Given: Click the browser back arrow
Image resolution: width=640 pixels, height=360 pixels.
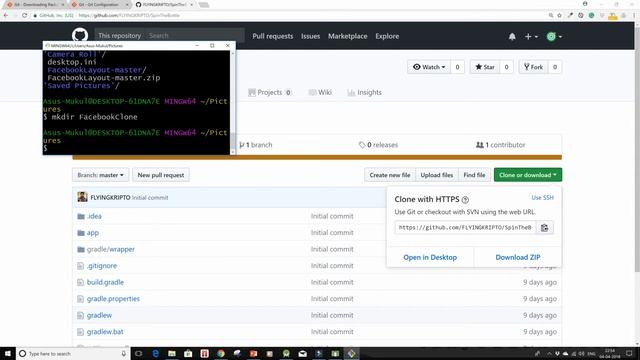Looking at the screenshot, I should tap(6, 15).
